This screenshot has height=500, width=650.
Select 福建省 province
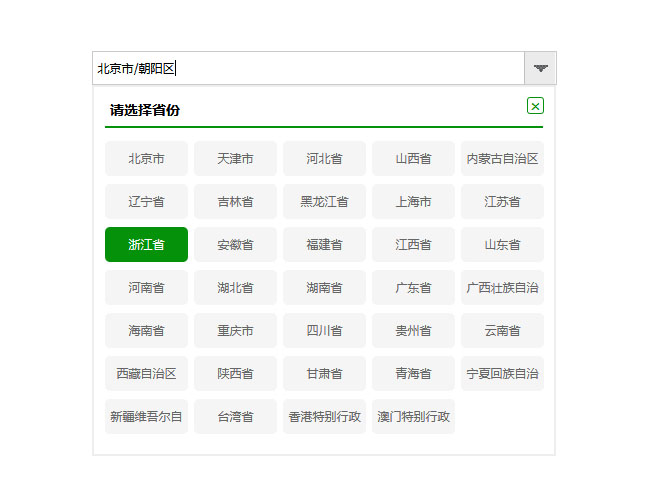coord(324,244)
